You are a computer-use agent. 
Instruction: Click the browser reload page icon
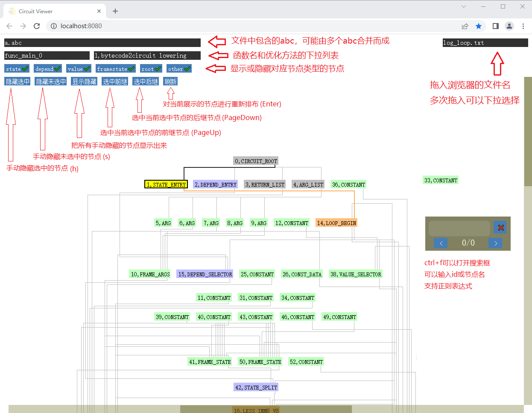pyautogui.click(x=37, y=26)
